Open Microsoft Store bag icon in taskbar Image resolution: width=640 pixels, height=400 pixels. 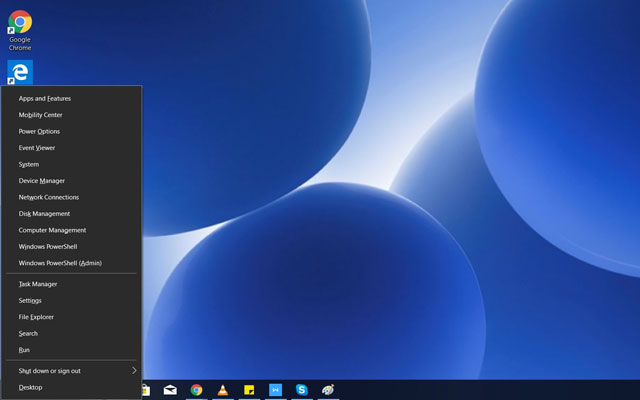point(147,390)
